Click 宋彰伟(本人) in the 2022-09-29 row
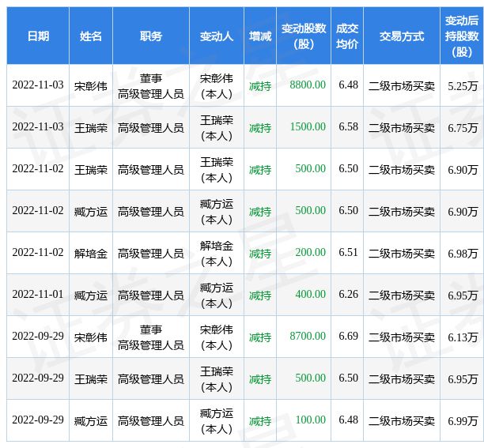Screen dimensions: 484x448 pos(217,337)
